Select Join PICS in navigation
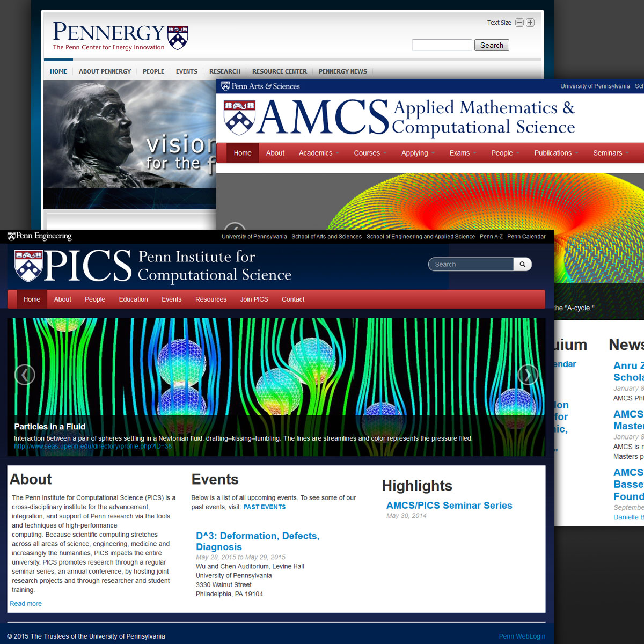 tap(254, 299)
